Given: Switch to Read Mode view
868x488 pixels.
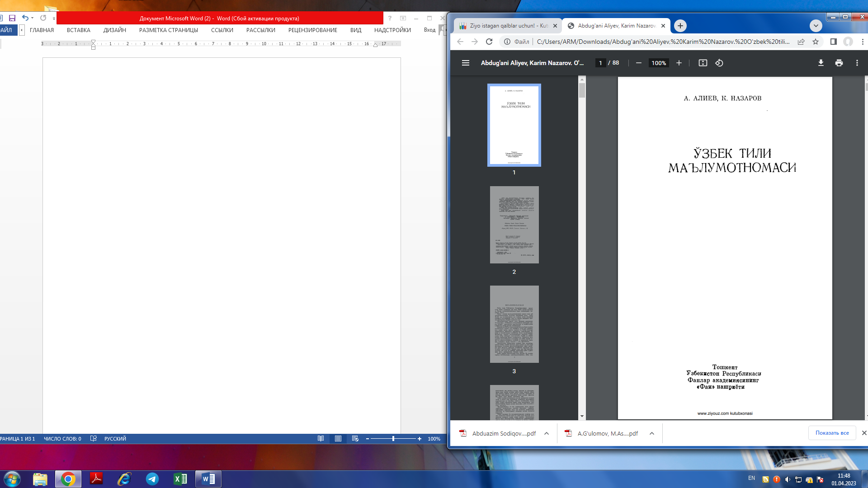Looking at the screenshot, I should coord(321,439).
